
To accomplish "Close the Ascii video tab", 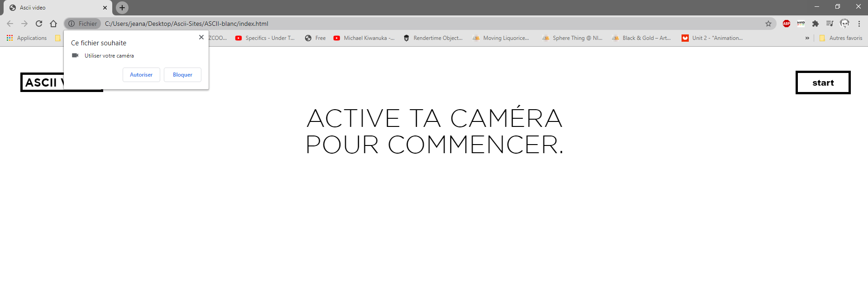I will click(105, 8).
